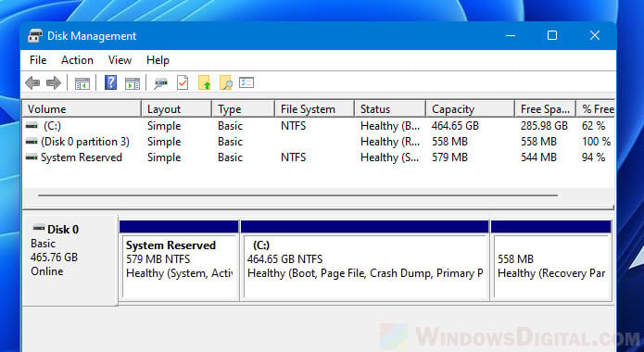This screenshot has height=352, width=644.
Task: Maximize the Disk Management window
Action: (552, 36)
